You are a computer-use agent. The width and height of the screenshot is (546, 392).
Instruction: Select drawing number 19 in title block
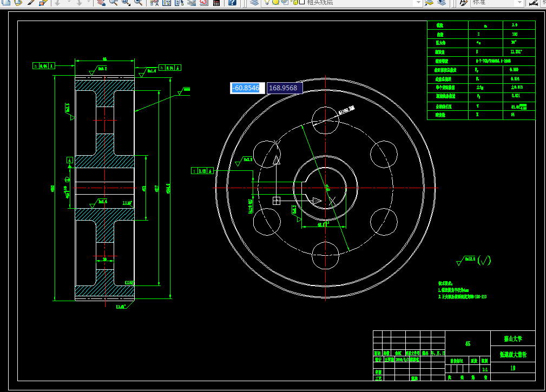tap(512, 368)
